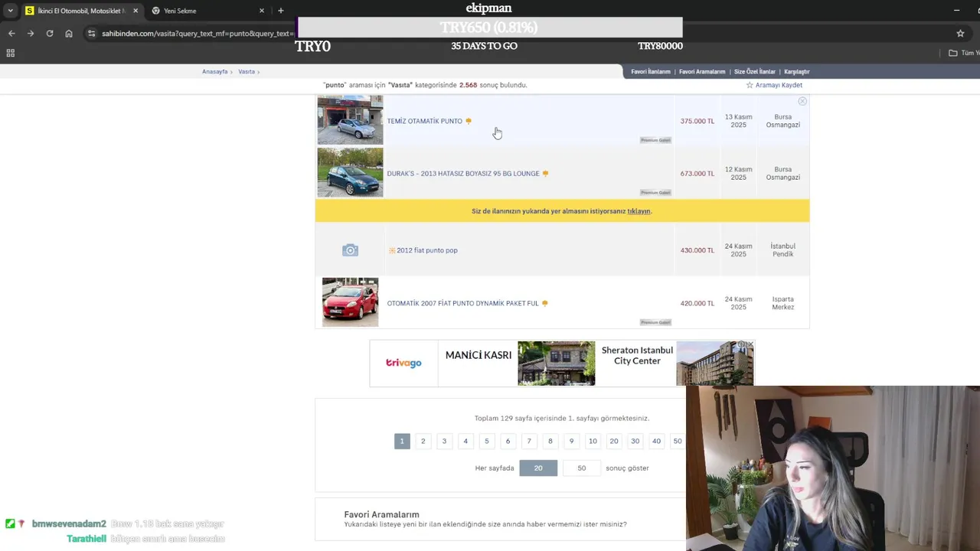Close the İkinci El Otomobil tab
Screen dimensions: 980x551
[136, 11]
